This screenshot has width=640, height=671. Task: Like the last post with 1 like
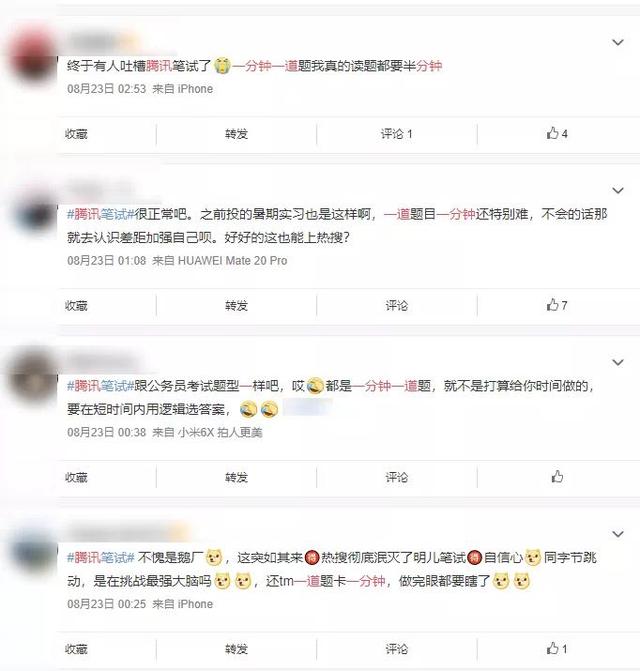point(557,648)
